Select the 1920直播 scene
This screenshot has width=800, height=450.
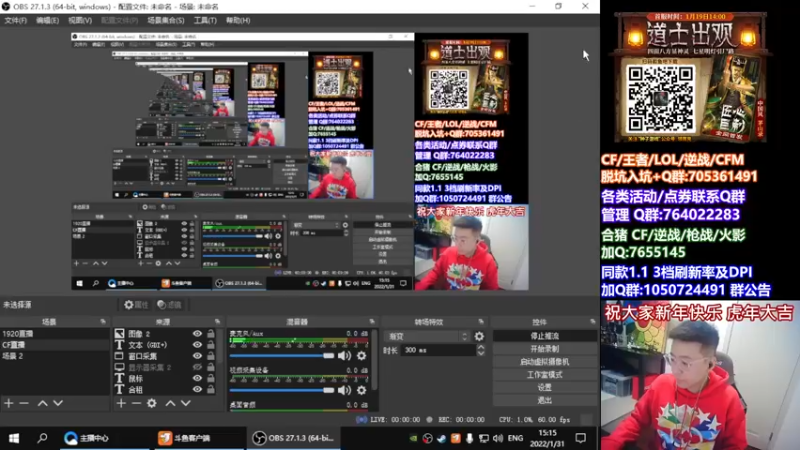pos(55,334)
